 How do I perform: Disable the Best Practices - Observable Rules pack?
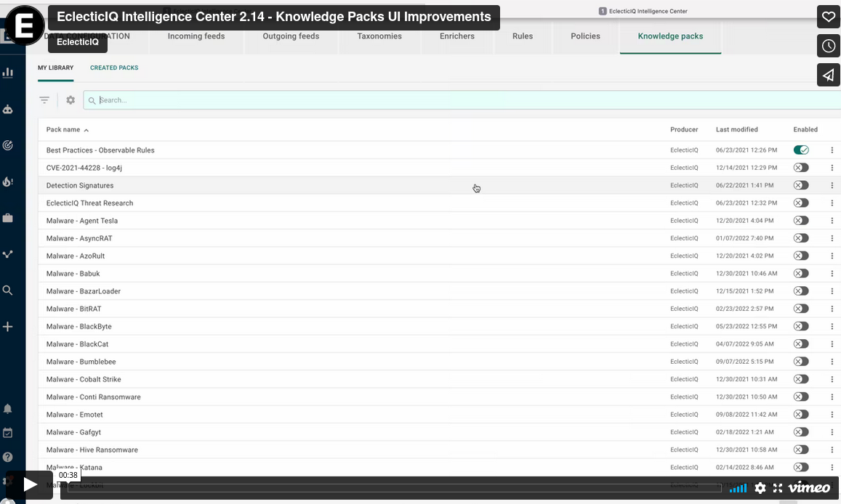[801, 150]
